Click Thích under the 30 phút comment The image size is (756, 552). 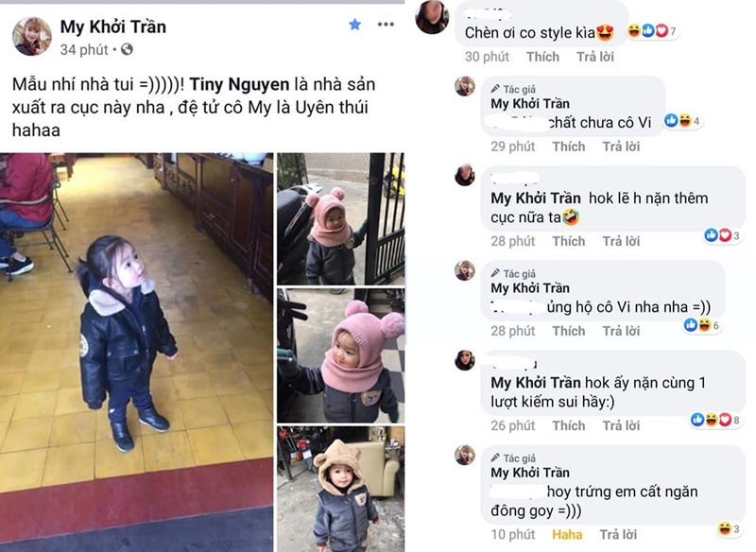(542, 57)
